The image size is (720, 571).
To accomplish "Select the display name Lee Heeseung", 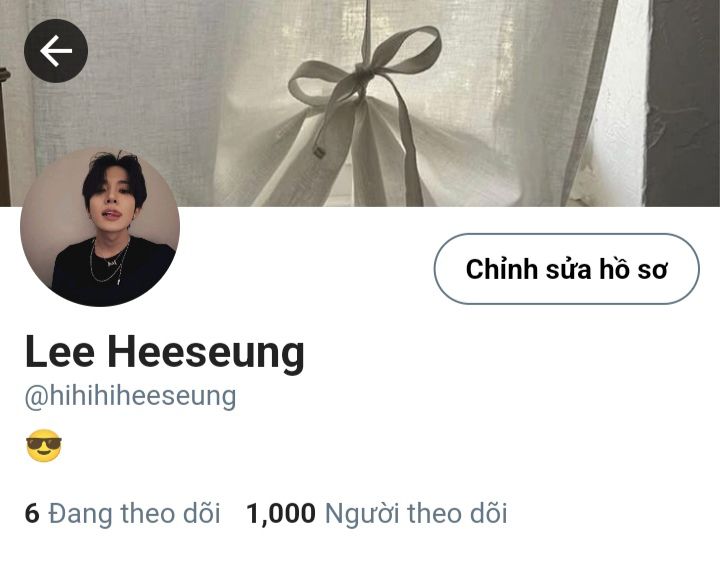I will [165, 353].
